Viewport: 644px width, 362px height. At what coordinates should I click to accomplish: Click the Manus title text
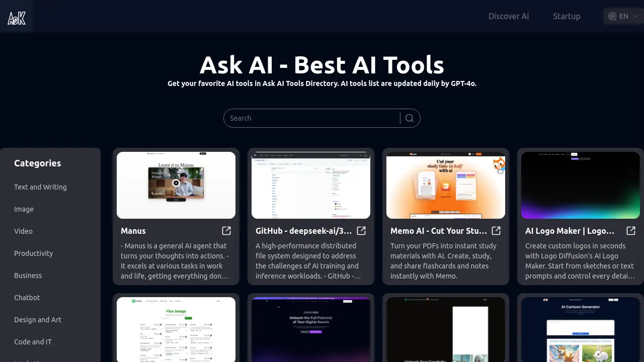[133, 231]
